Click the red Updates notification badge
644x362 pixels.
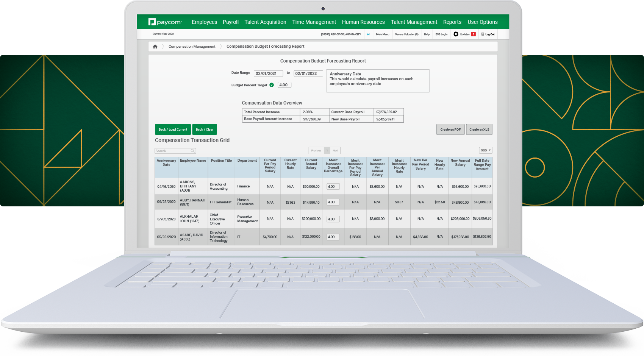coord(473,34)
